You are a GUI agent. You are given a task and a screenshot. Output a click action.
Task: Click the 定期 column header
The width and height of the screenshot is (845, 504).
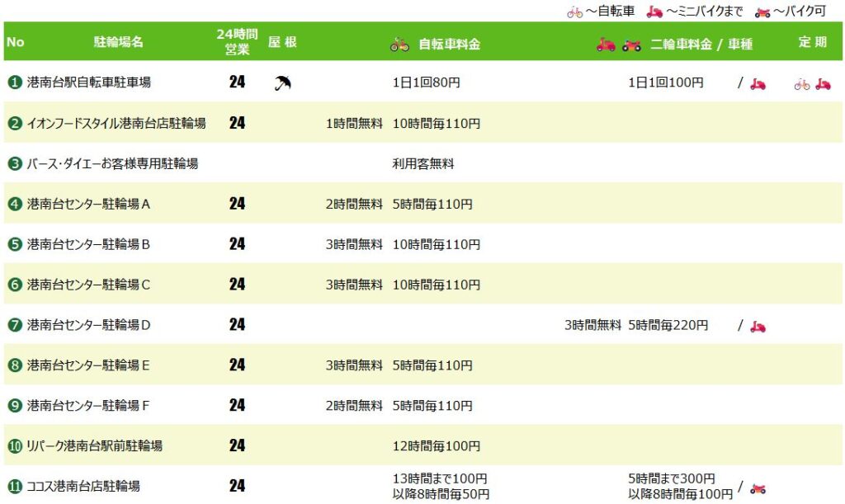coord(813,42)
